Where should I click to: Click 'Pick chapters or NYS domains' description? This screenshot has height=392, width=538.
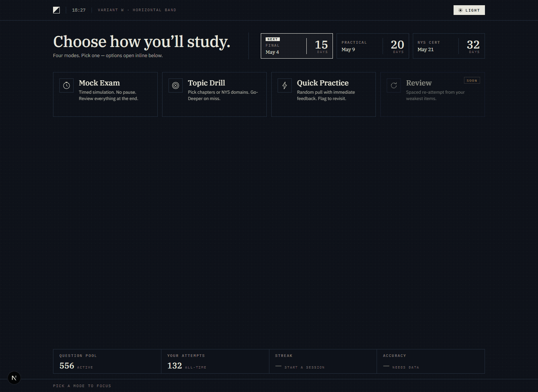(223, 95)
